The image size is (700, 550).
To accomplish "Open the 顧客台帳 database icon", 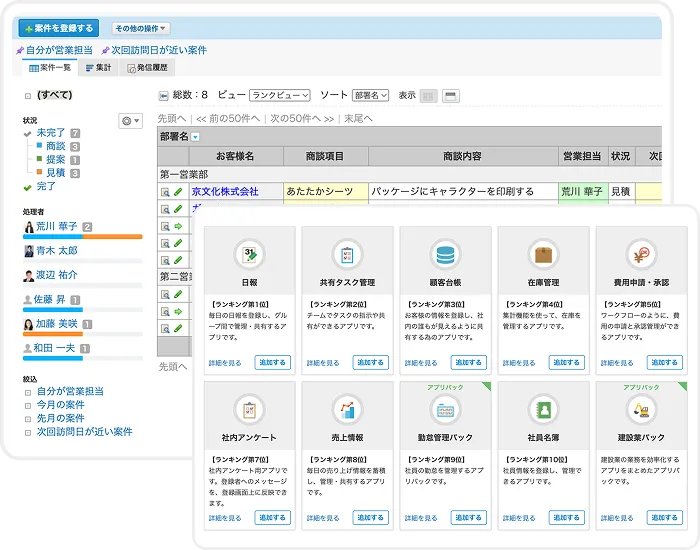I will pyautogui.click(x=445, y=252).
